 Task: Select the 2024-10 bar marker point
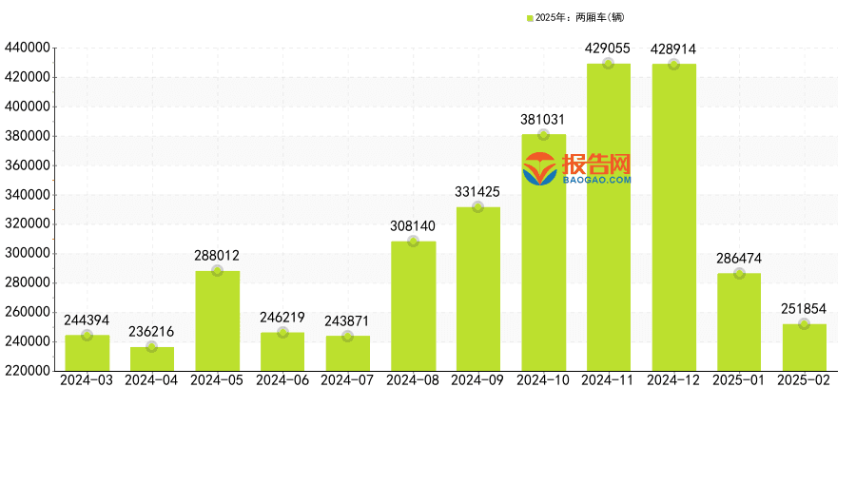point(543,134)
